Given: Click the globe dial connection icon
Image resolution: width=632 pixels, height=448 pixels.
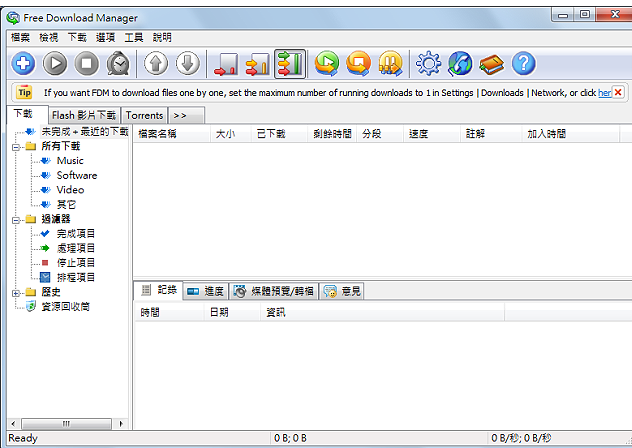Looking at the screenshot, I should click(460, 64).
